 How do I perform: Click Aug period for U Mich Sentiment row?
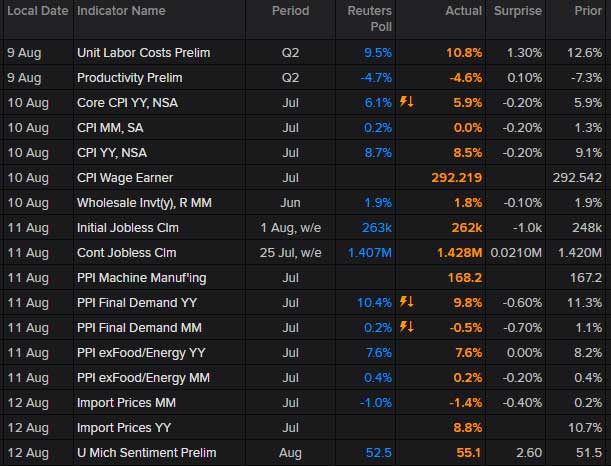[x=291, y=453]
